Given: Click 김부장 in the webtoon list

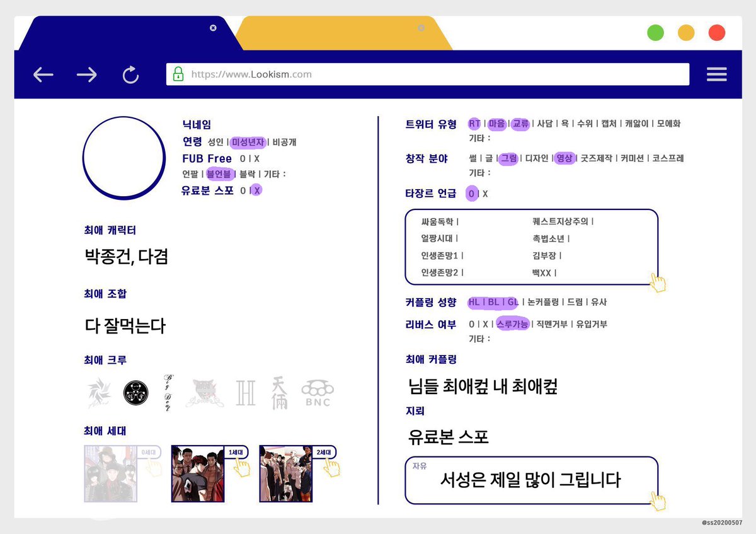Looking at the screenshot, I should [x=544, y=256].
